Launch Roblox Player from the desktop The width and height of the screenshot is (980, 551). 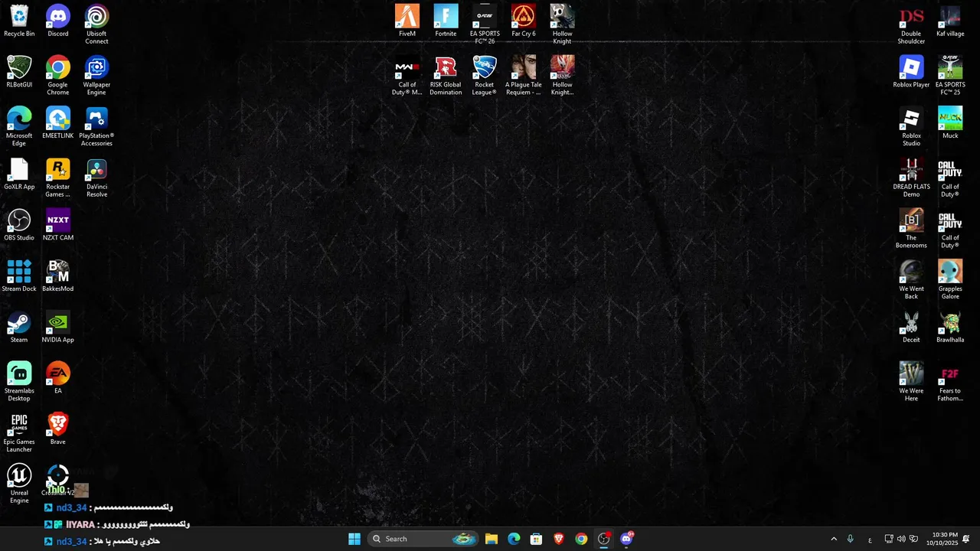[x=911, y=72]
